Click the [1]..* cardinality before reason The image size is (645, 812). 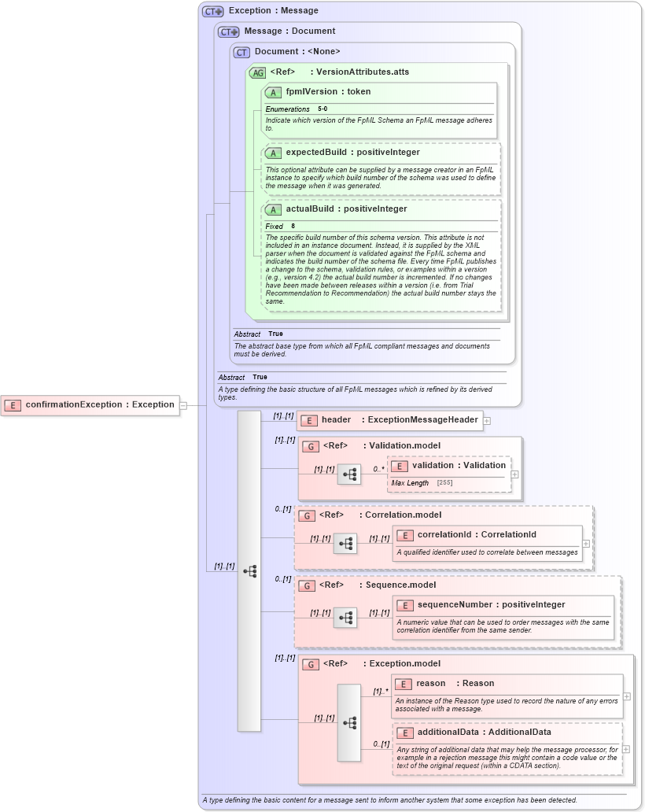pos(381,692)
